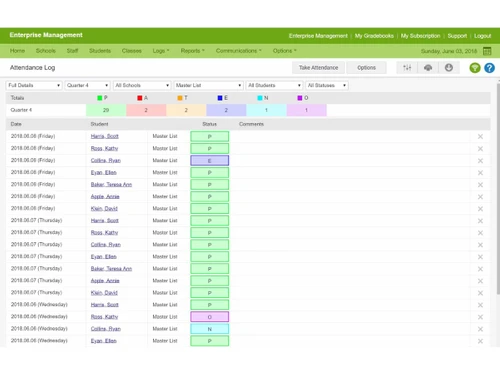Viewport: 500px width, 375px height.
Task: Delete the Friday Collins, Ryan record
Action: click(x=480, y=161)
